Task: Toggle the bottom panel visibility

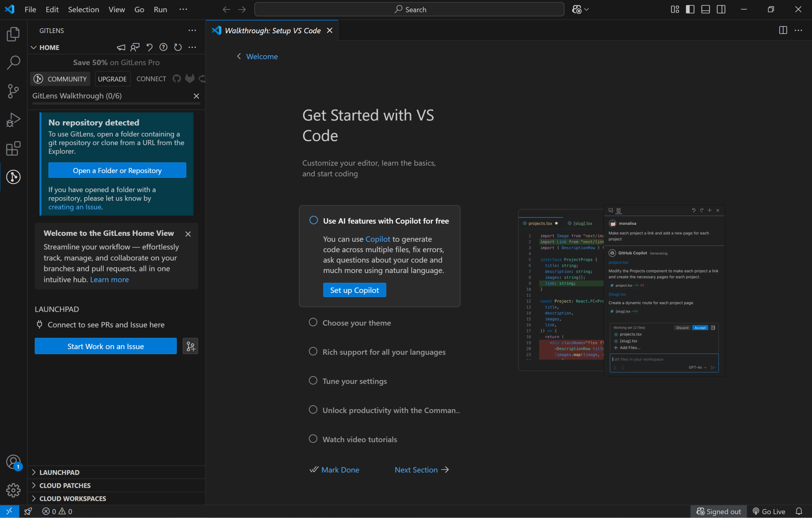Action: (x=705, y=10)
